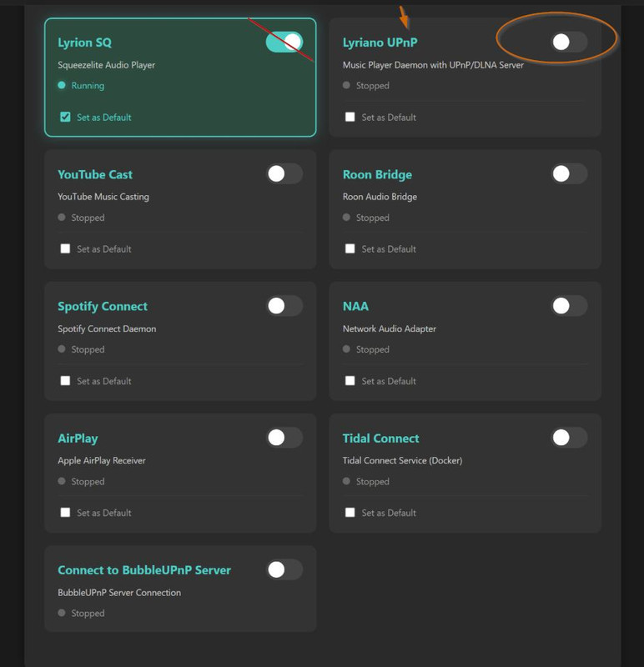Click the Apple AirPlay Receiver description
The image size is (644, 667).
point(102,461)
